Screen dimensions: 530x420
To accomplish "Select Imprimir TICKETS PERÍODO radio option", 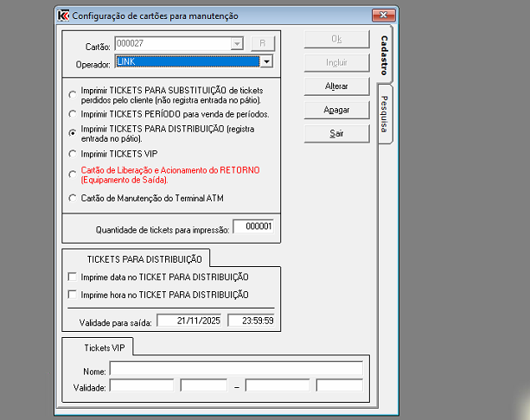I will click(x=73, y=114).
